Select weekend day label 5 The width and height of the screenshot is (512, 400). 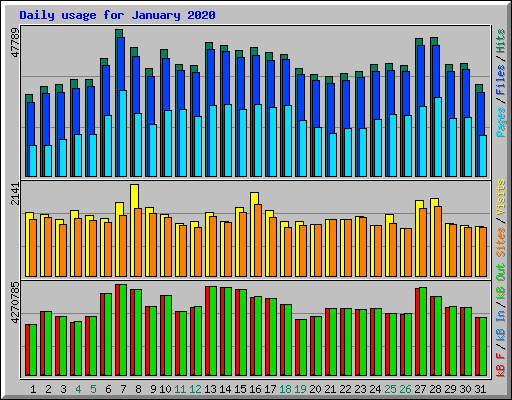[x=93, y=389]
